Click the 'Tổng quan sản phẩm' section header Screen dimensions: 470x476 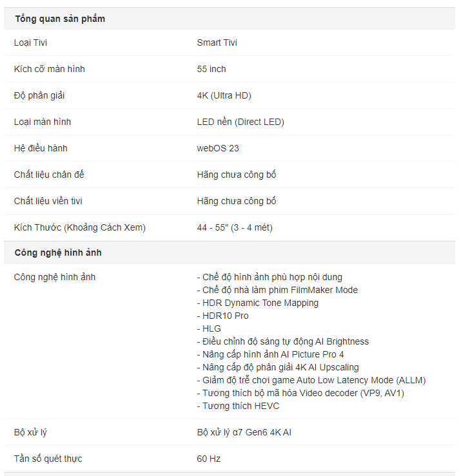[60, 19]
